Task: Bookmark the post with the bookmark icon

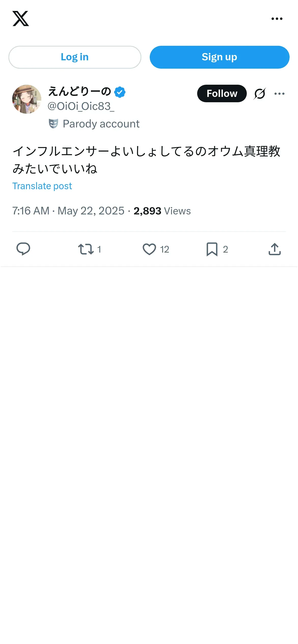Action: pyautogui.click(x=212, y=249)
